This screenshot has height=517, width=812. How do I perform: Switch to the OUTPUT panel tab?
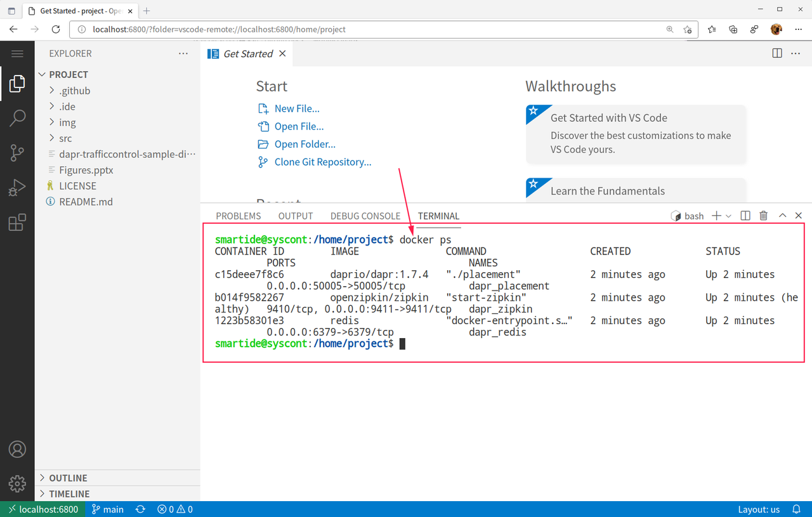pos(296,216)
